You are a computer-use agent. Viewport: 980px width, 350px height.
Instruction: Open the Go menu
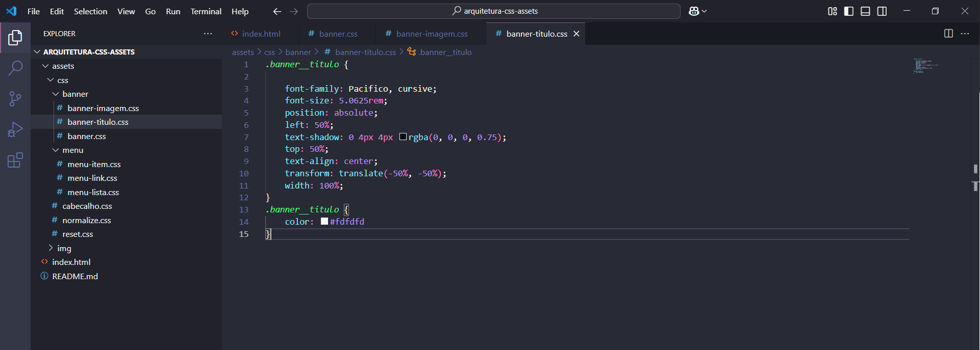[150, 11]
